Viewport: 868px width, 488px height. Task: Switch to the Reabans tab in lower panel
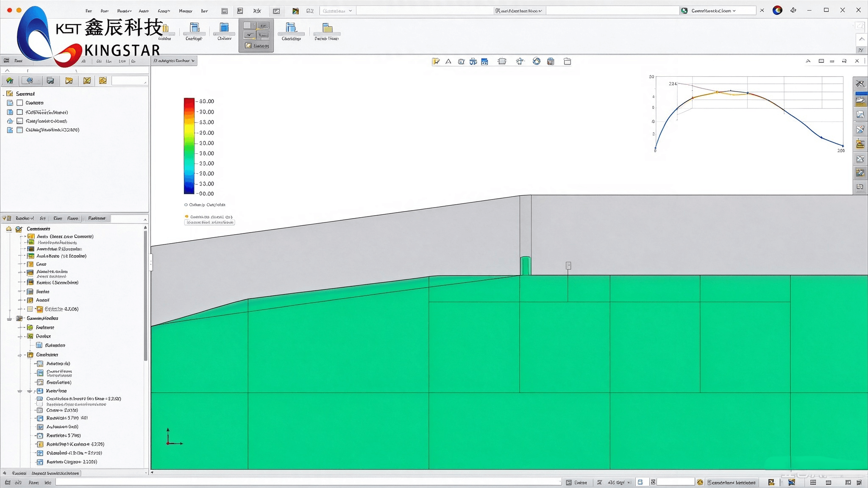coord(97,219)
